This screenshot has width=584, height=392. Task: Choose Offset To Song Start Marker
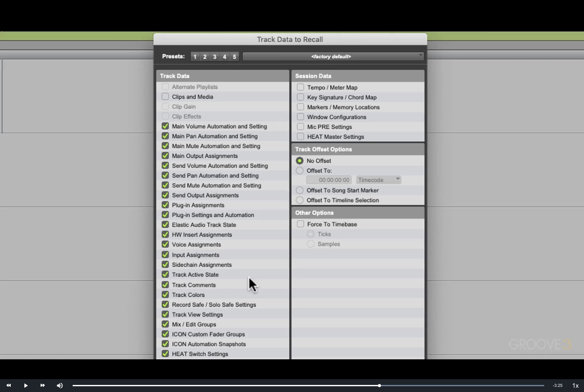[299, 190]
